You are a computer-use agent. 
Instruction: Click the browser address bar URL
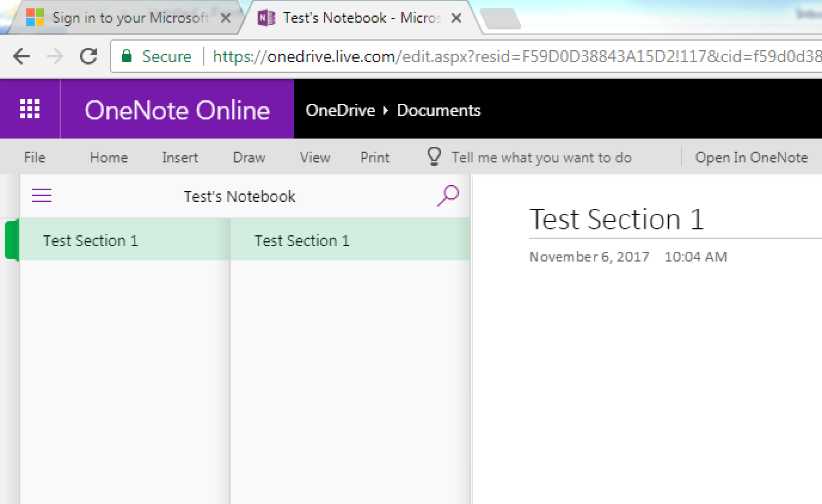pos(517,57)
